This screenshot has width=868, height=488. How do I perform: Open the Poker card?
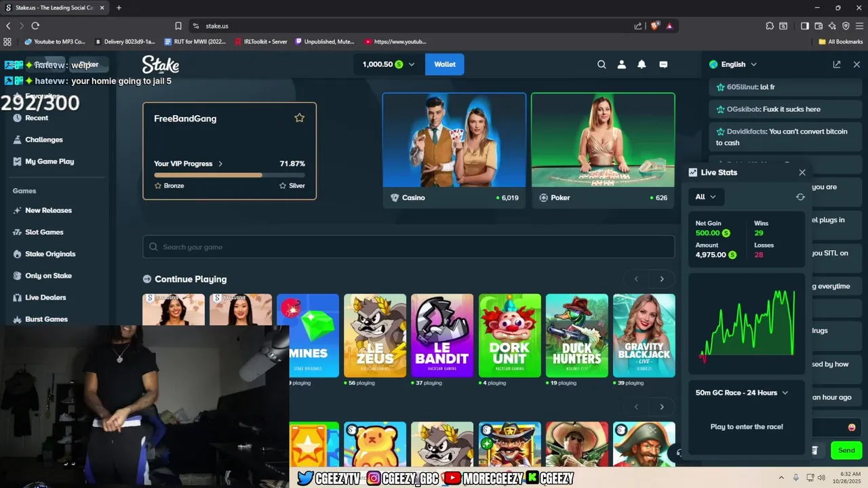603,150
